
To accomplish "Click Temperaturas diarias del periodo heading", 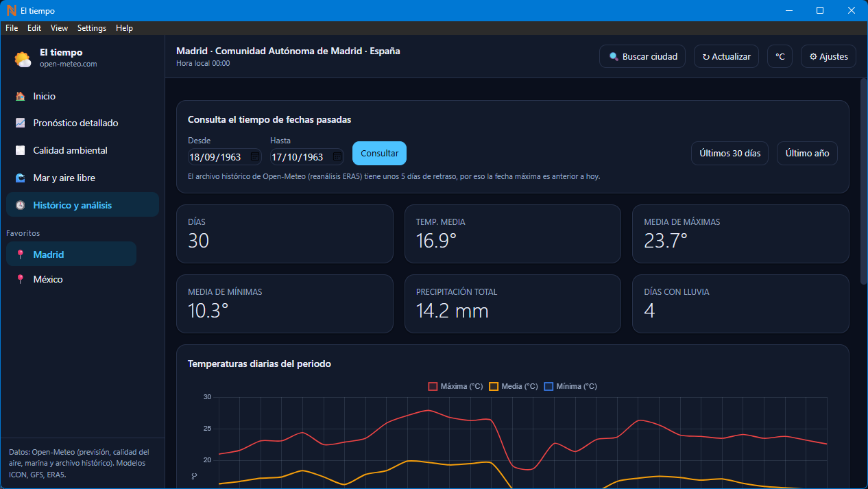I will (x=259, y=363).
